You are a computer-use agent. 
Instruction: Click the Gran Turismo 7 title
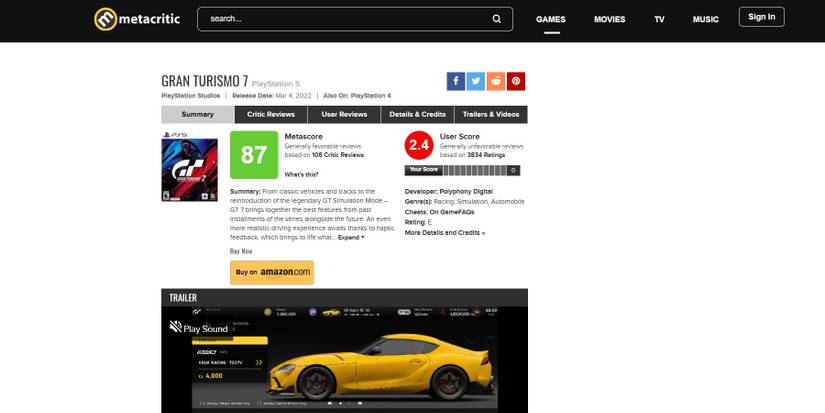(x=205, y=81)
